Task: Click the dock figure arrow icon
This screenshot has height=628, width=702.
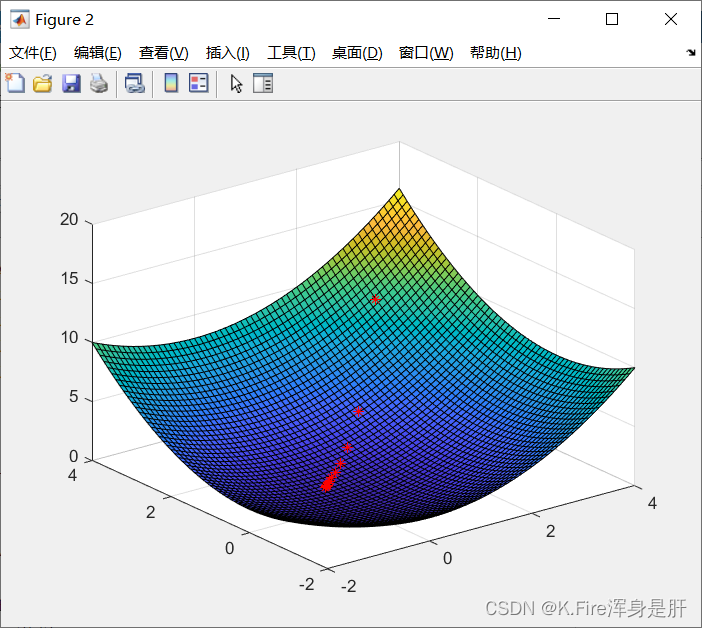Action: [691, 53]
